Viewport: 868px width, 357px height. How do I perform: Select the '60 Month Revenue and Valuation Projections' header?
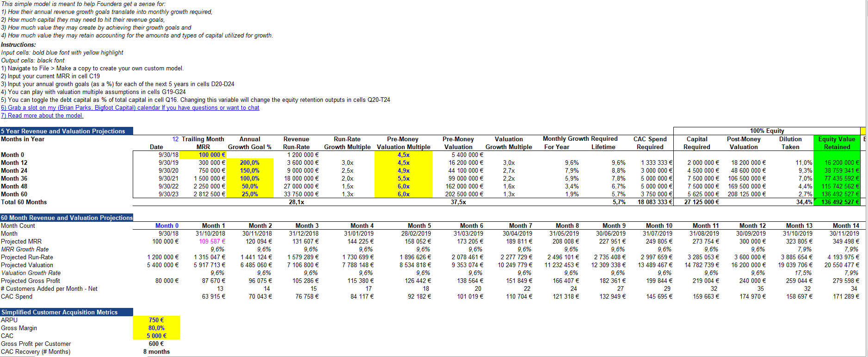pyautogui.click(x=67, y=218)
